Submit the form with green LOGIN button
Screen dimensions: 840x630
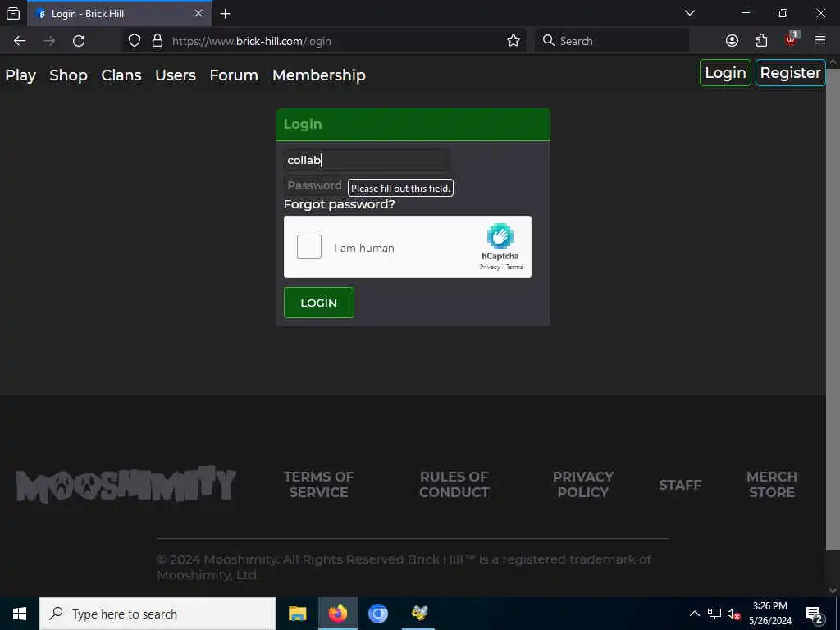pos(319,303)
